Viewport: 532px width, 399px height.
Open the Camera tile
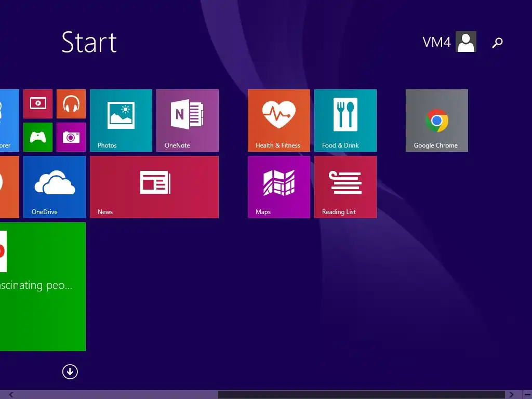(x=71, y=137)
